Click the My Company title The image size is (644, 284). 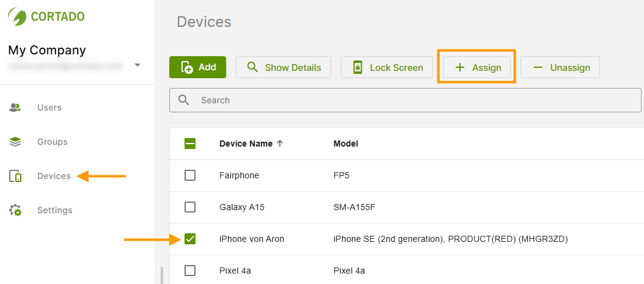tap(47, 50)
